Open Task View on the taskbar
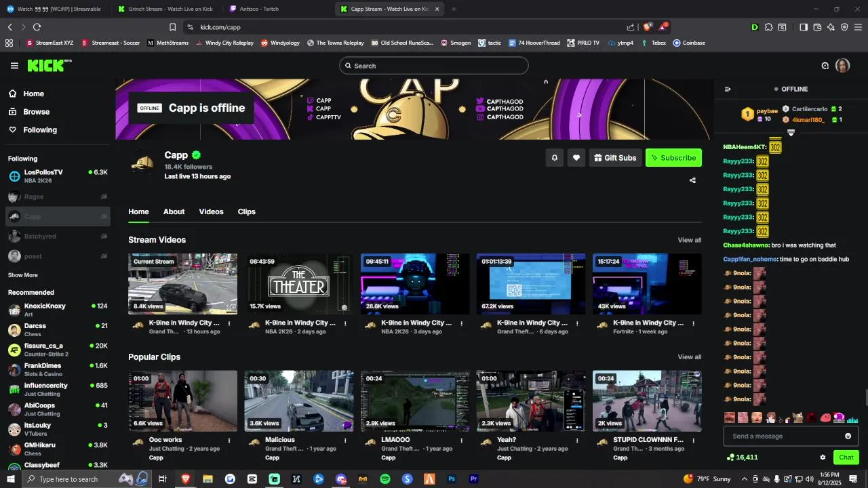The image size is (868, 488). (x=163, y=479)
